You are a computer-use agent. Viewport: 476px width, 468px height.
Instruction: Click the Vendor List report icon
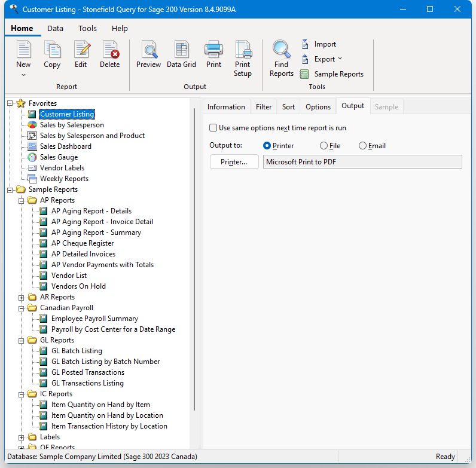pos(44,276)
